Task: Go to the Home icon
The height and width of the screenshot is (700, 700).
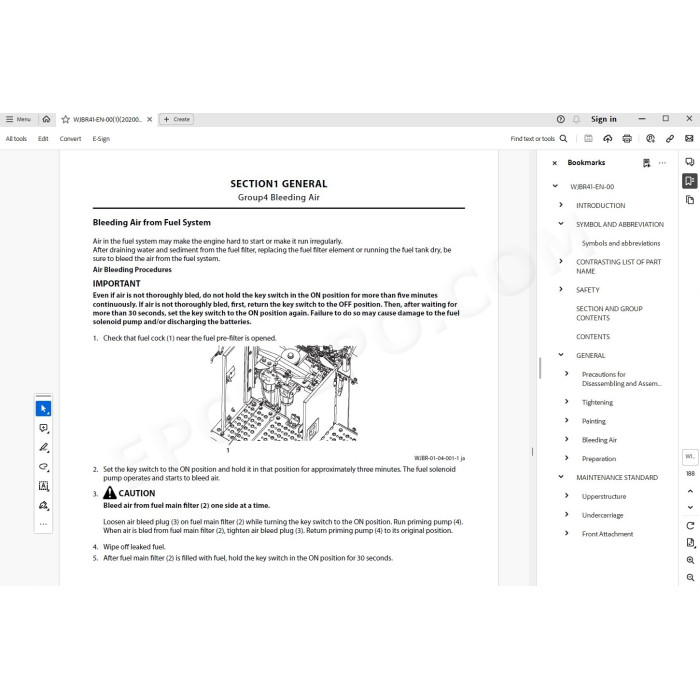Action: click(46, 119)
